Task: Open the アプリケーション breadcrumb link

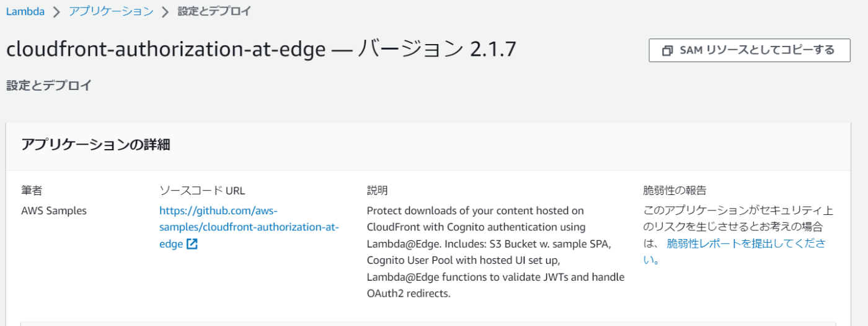Action: click(111, 11)
